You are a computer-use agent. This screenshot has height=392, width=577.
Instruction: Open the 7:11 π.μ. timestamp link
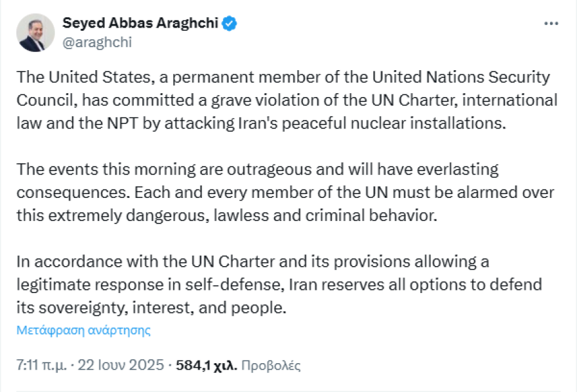(41, 365)
